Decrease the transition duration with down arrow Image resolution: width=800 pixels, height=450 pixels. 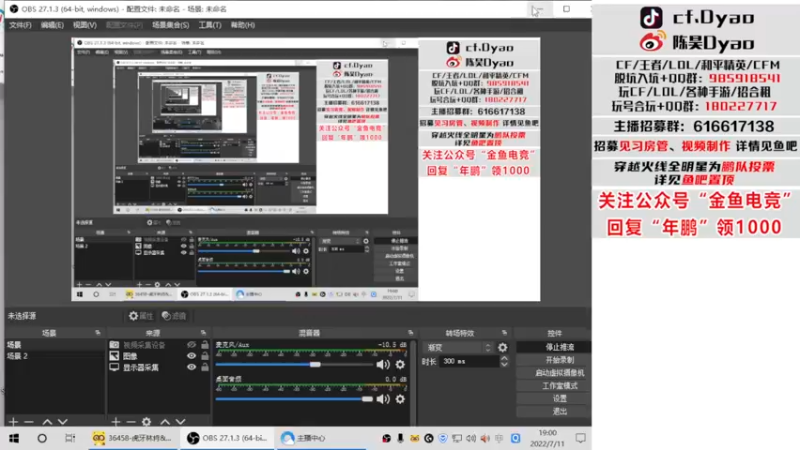(504, 365)
